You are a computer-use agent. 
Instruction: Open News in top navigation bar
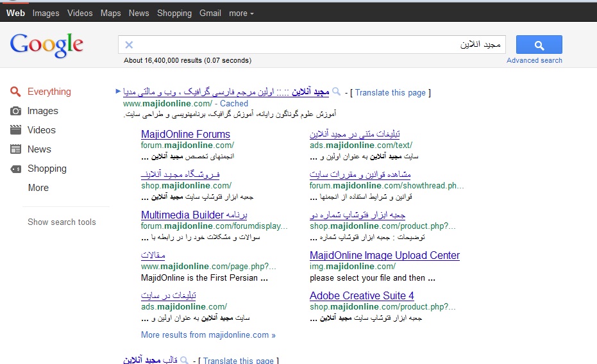tap(139, 13)
